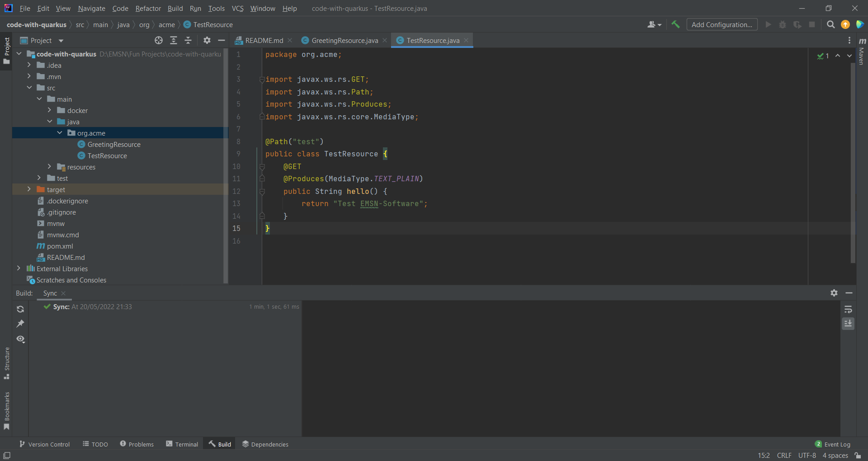Open editor tabs more options kebab
The width and height of the screenshot is (868, 461).
point(849,40)
